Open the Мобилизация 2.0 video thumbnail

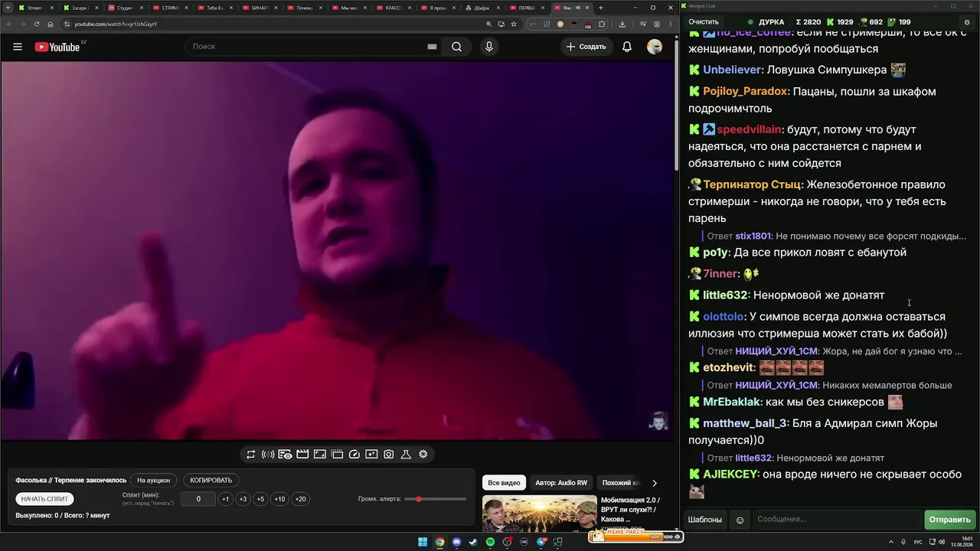pos(540,514)
